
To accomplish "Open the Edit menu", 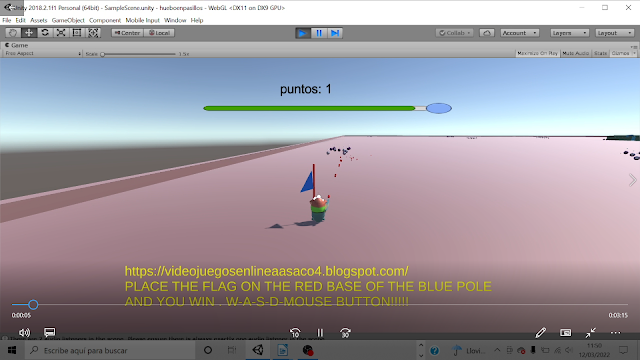I will (20, 20).
